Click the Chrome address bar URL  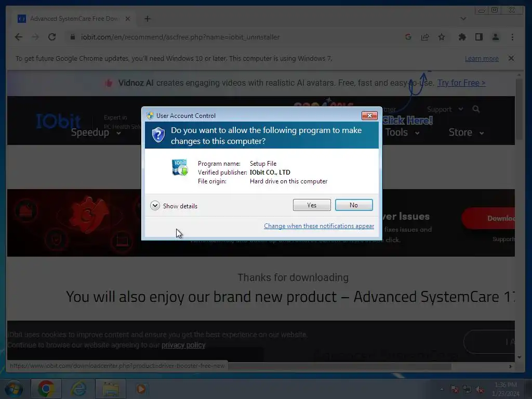click(x=180, y=37)
